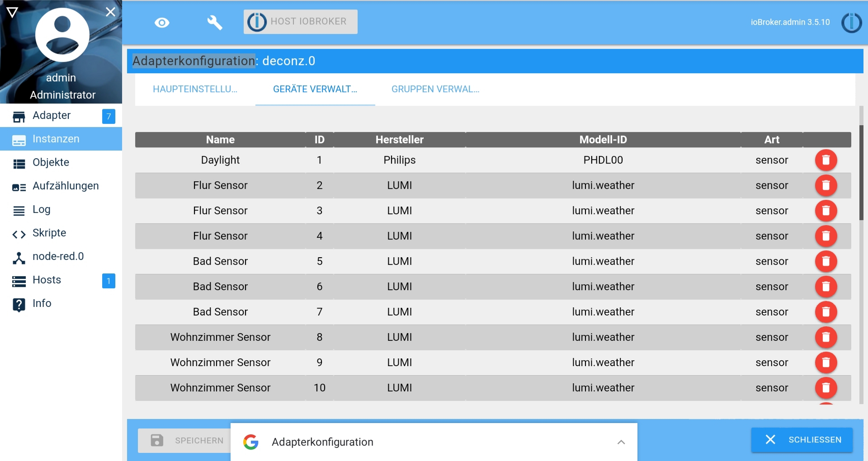Open the Adapter menu entry
The image size is (868, 461).
(x=61, y=116)
